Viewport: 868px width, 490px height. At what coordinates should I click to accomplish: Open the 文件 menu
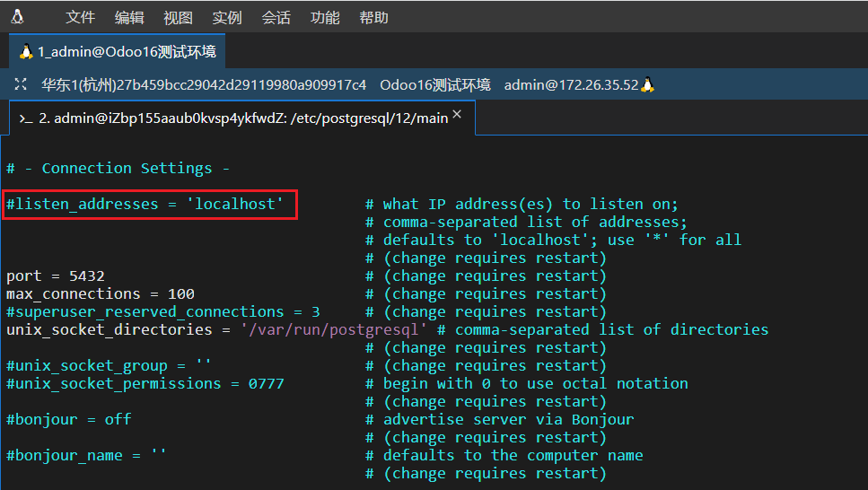pyautogui.click(x=80, y=18)
